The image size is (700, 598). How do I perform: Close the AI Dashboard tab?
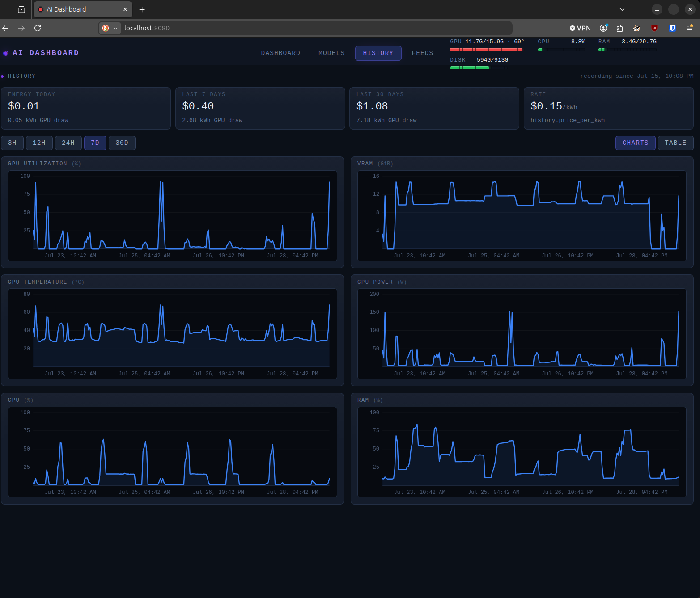click(125, 9)
